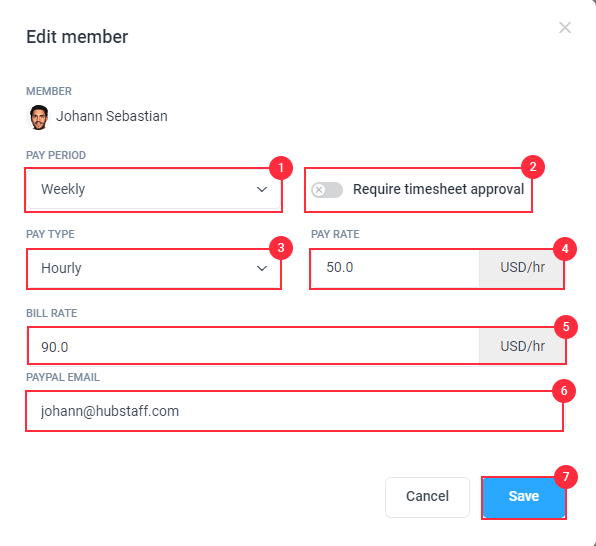The image size is (596, 546).
Task: Click the Require timesheet approval label text
Action: pyautogui.click(x=439, y=189)
